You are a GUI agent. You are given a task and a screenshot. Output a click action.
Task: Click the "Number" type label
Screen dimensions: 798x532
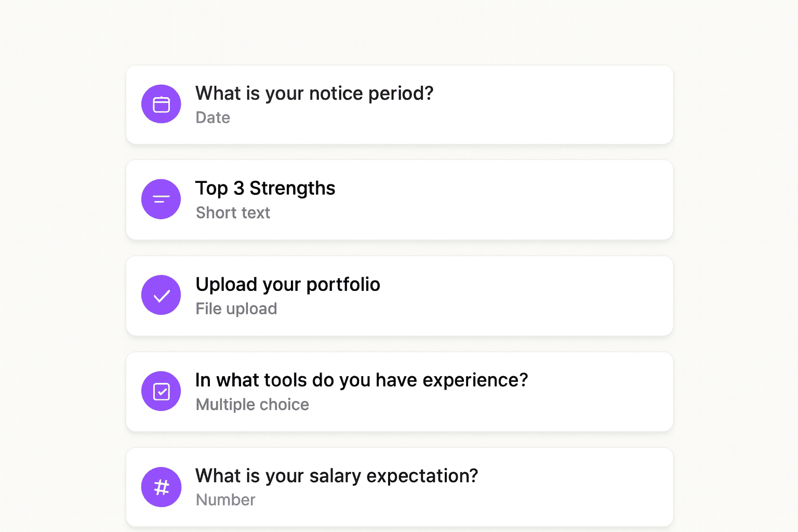point(225,500)
